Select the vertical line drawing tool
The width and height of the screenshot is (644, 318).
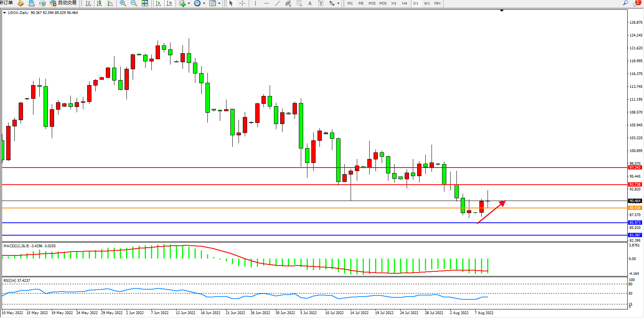pyautogui.click(x=255, y=3)
